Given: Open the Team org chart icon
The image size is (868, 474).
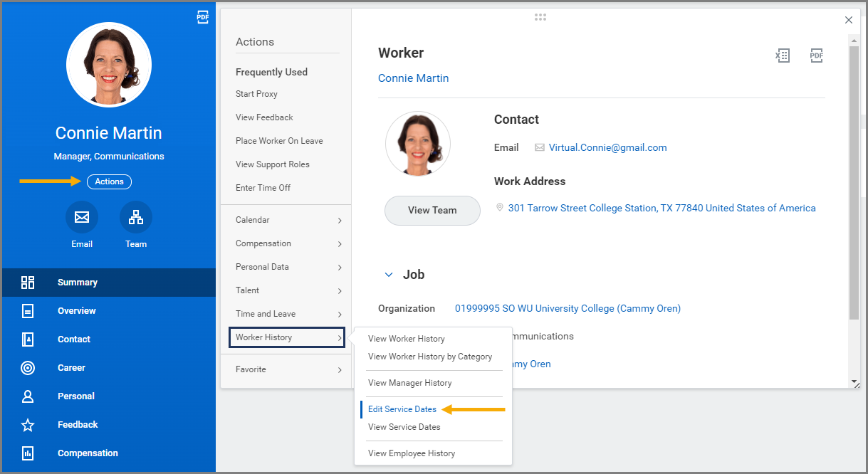Looking at the screenshot, I should pyautogui.click(x=135, y=218).
